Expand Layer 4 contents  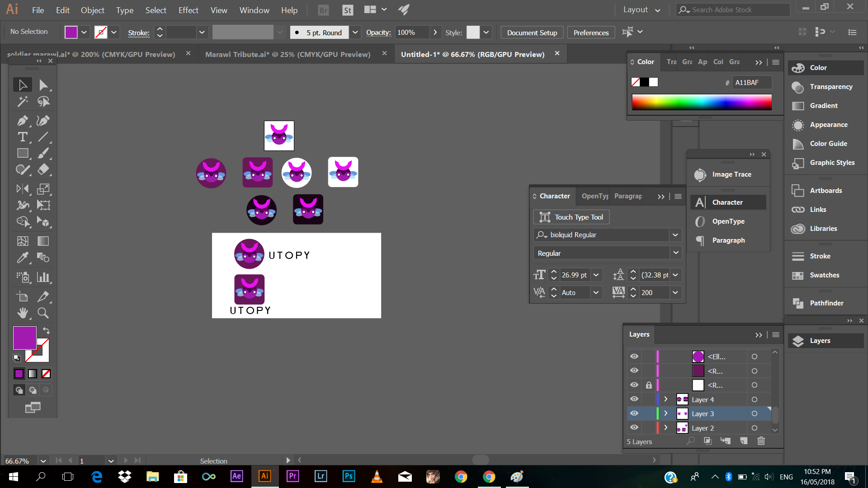pyautogui.click(x=666, y=399)
